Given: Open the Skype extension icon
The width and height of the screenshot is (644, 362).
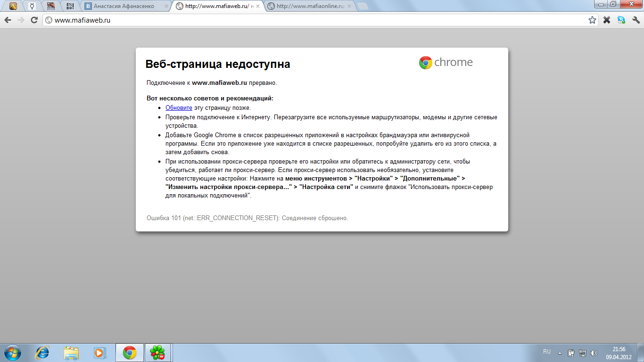Looking at the screenshot, I should (x=621, y=20).
